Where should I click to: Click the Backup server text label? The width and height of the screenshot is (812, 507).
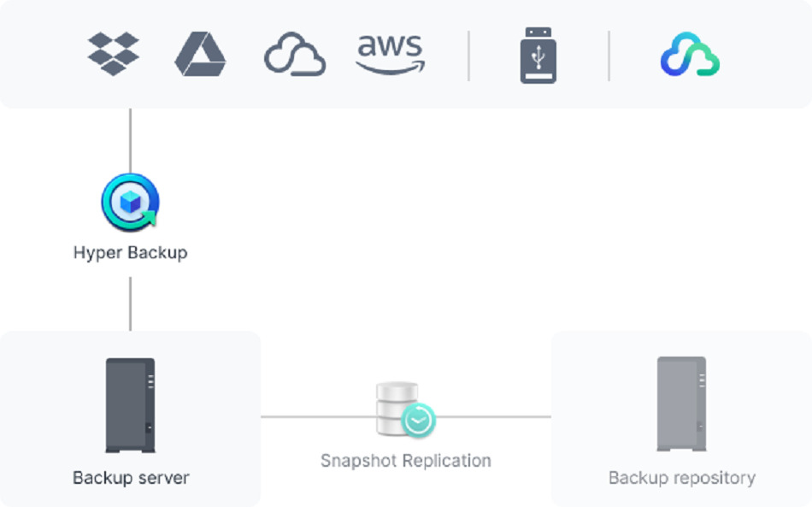(x=131, y=477)
